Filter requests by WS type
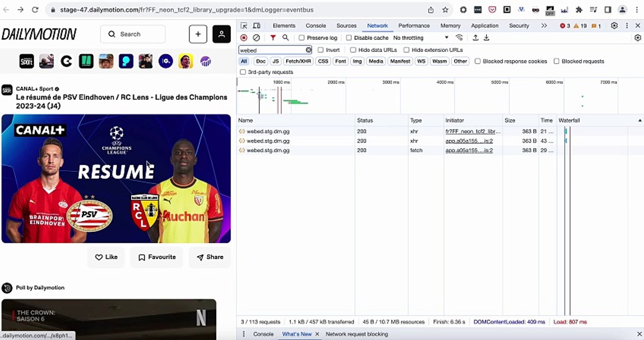The height and width of the screenshot is (340, 644). pyautogui.click(x=421, y=61)
